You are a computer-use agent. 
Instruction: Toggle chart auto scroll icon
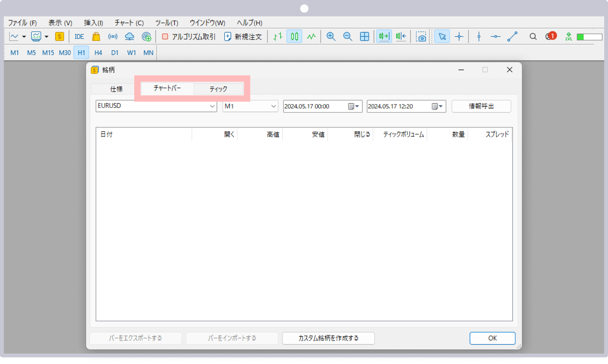click(x=384, y=37)
